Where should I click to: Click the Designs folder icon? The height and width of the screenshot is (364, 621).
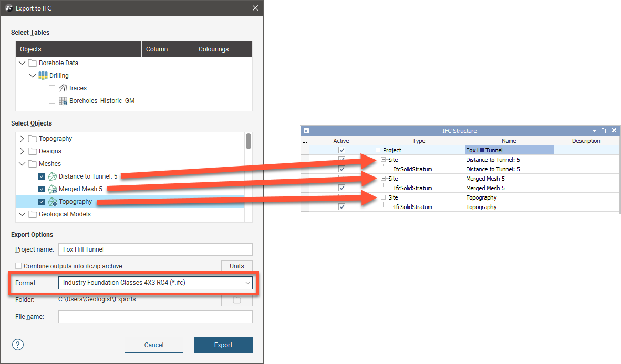[33, 151]
